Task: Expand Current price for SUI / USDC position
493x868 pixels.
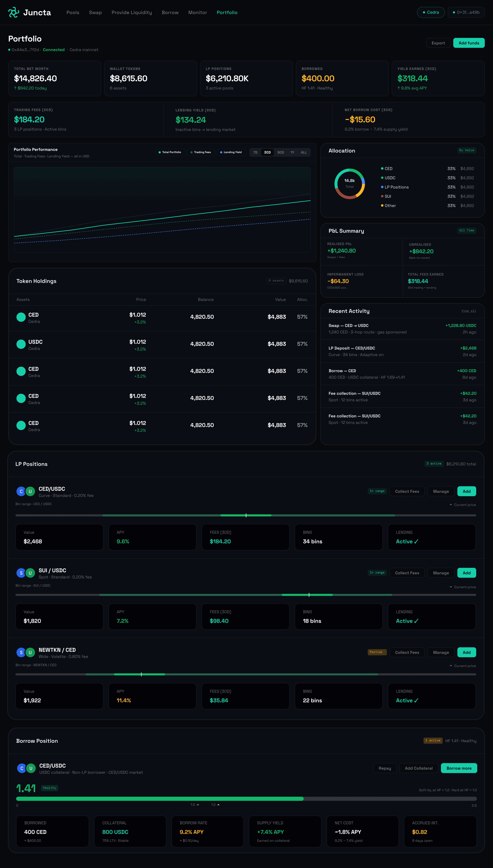Action: 463,587
